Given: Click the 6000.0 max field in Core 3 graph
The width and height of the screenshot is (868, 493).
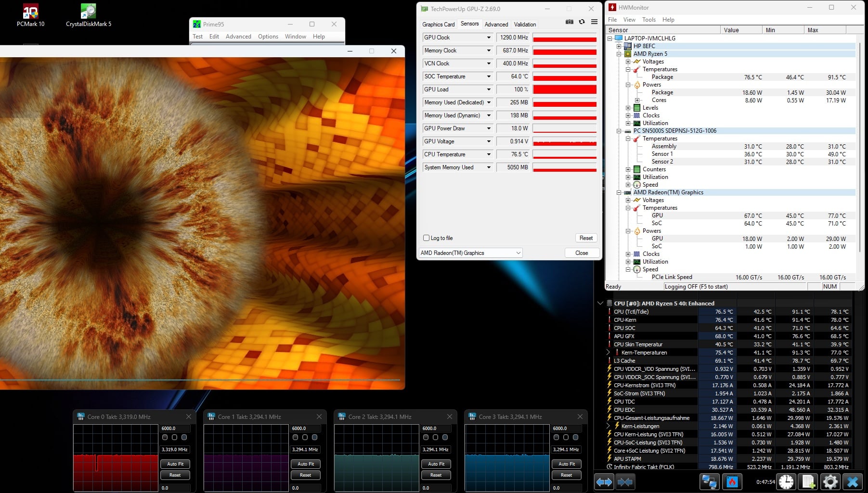Looking at the screenshot, I should click(566, 428).
